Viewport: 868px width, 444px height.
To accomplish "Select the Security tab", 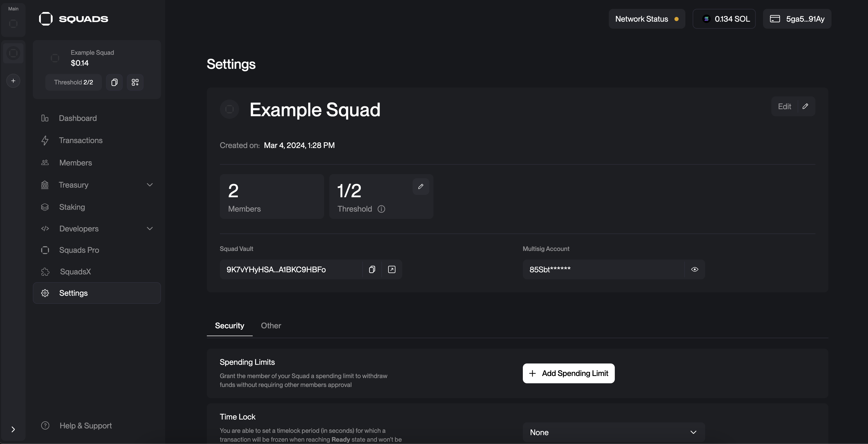I will tap(230, 326).
